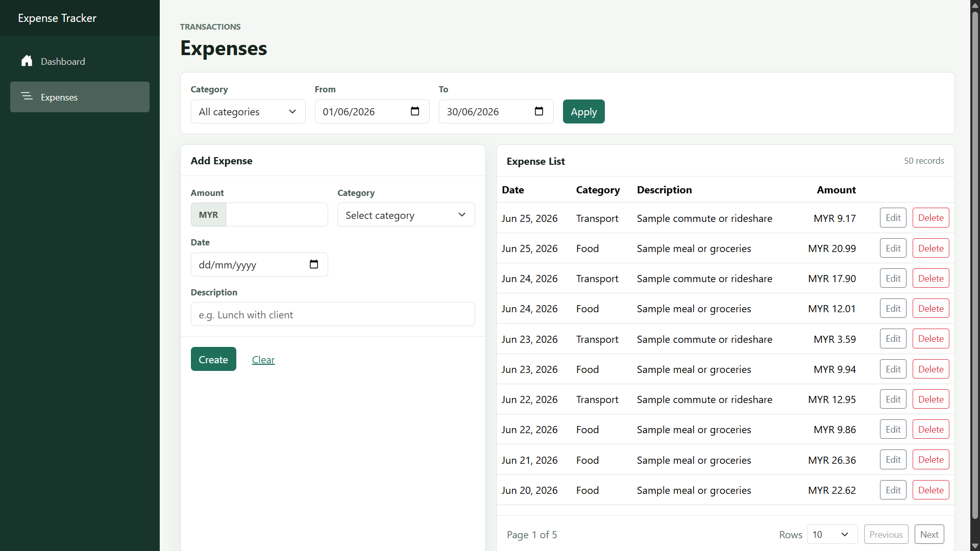Edit the MYR 3.59 Transport expense
The image size is (980, 551).
tap(893, 339)
